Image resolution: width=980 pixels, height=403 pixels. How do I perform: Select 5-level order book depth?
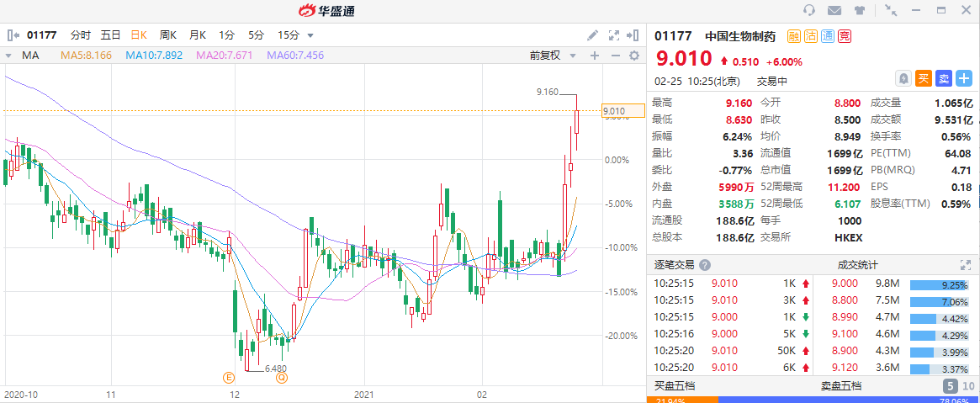tap(949, 385)
